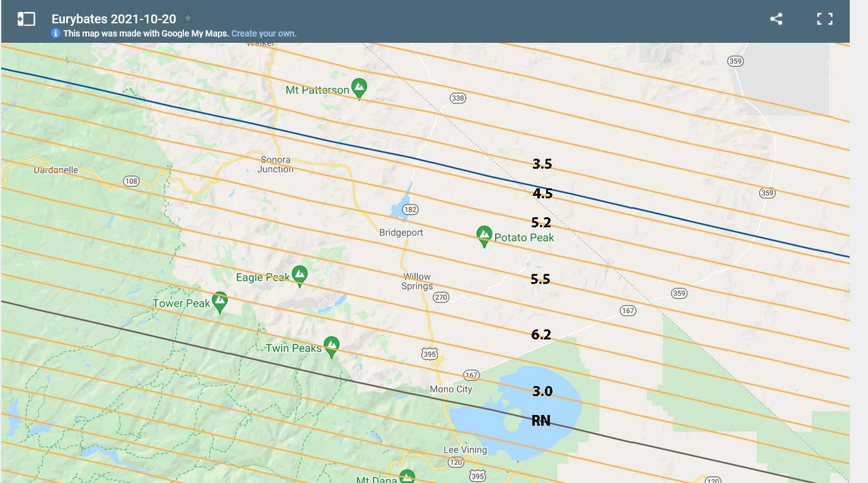Viewport: 868px width, 483px height.
Task: Click the route 167 shield east of Mono Lake
Action: pyautogui.click(x=627, y=310)
